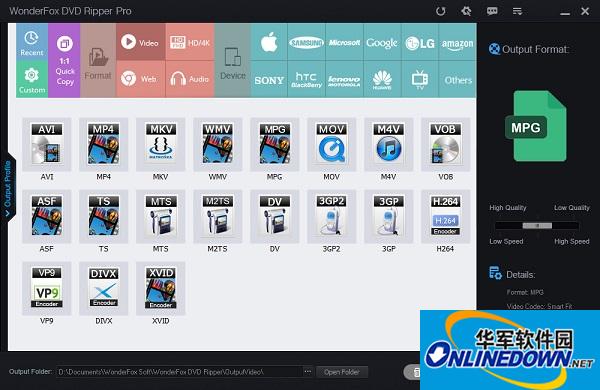Viewport: 600px width, 390px height.
Task: Select the MOV QuickTime format
Action: pos(331,144)
